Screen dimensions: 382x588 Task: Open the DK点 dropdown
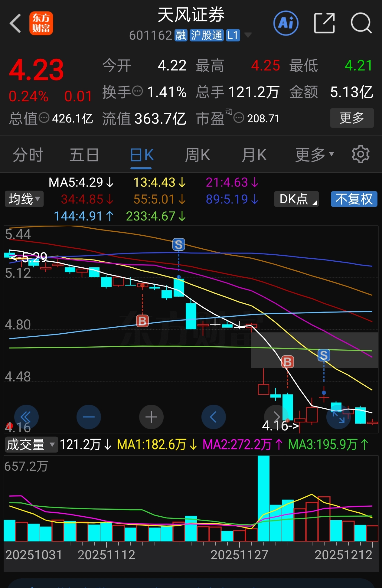tap(296, 199)
